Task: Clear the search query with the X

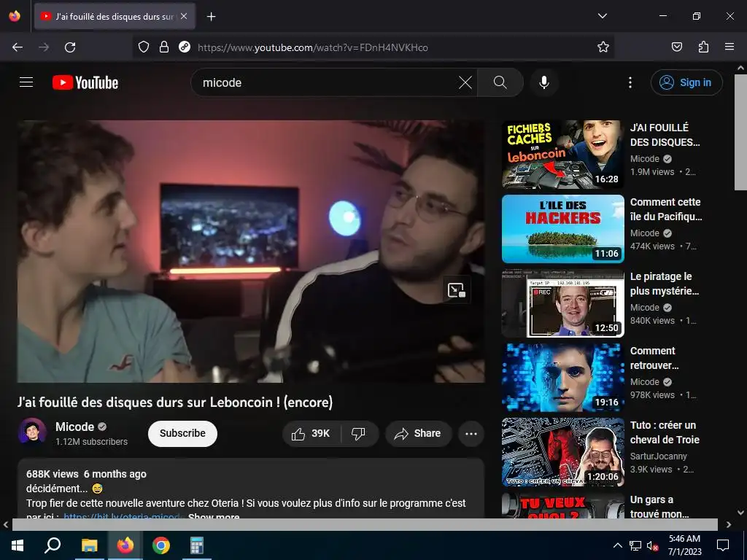Action: click(465, 82)
